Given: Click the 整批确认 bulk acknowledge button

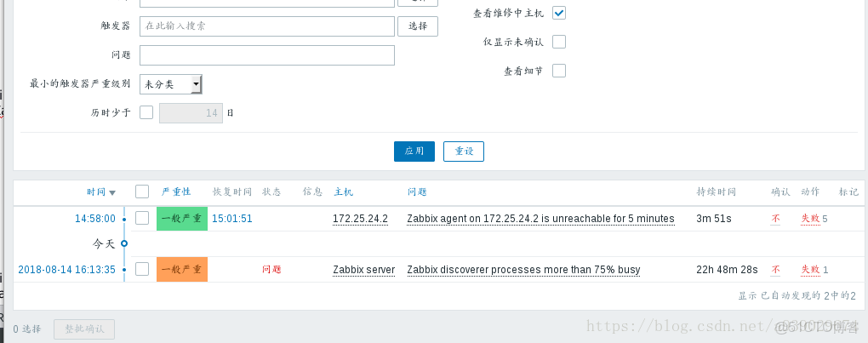Looking at the screenshot, I should 84,329.
